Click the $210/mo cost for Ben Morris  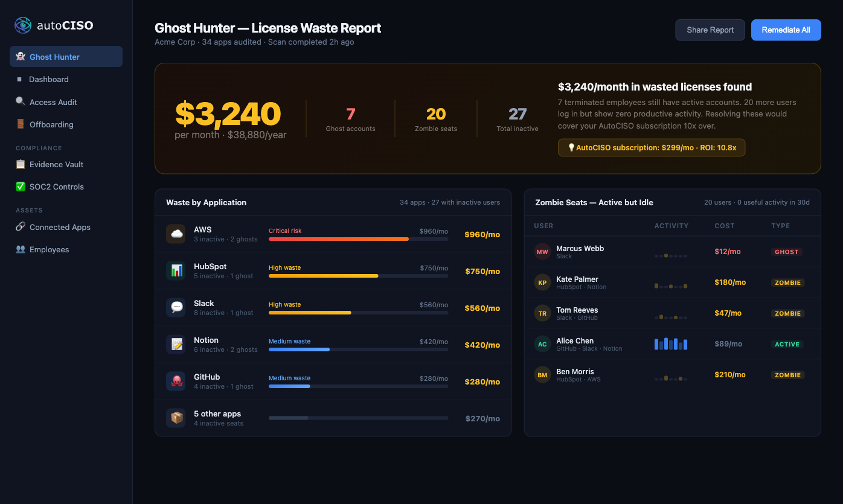(730, 374)
